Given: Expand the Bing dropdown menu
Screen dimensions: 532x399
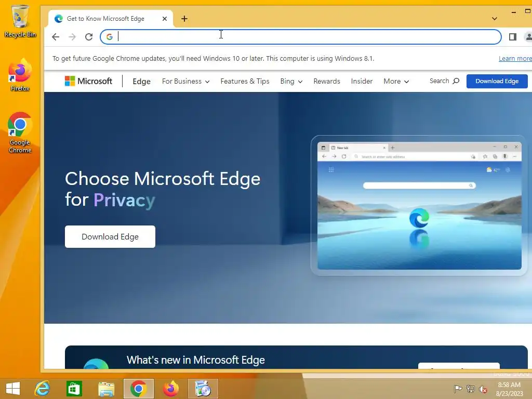Looking at the screenshot, I should 291,81.
